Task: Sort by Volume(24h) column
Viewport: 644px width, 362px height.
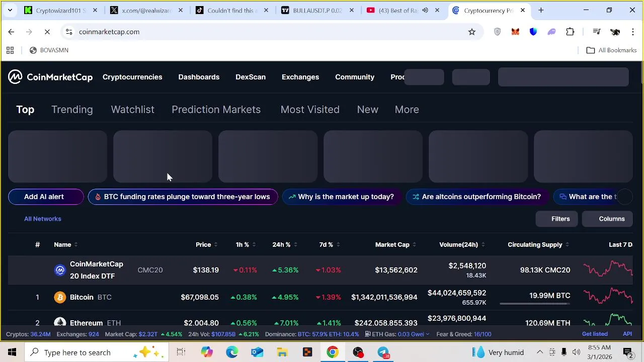Action: [x=462, y=245]
